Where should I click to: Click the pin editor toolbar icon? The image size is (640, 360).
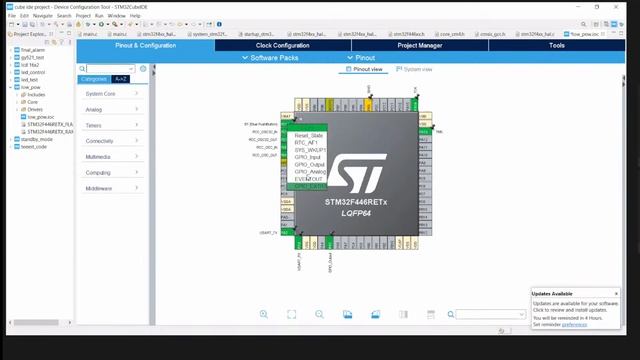209,24
